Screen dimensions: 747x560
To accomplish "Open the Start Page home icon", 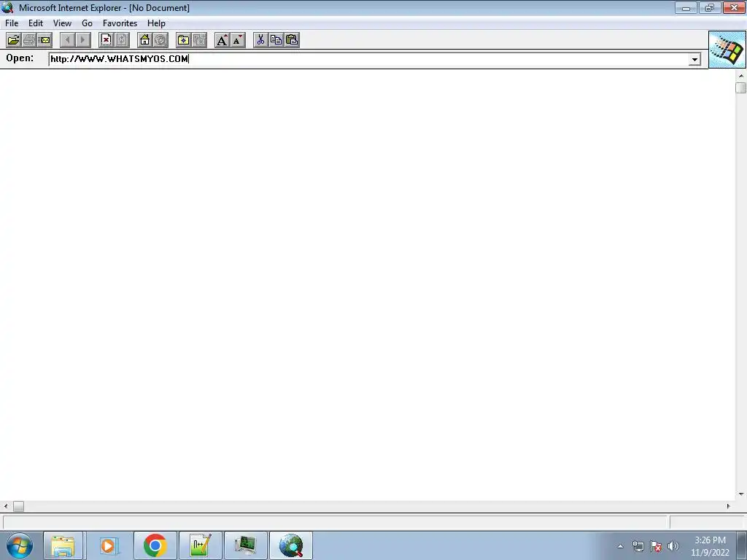I will click(145, 40).
